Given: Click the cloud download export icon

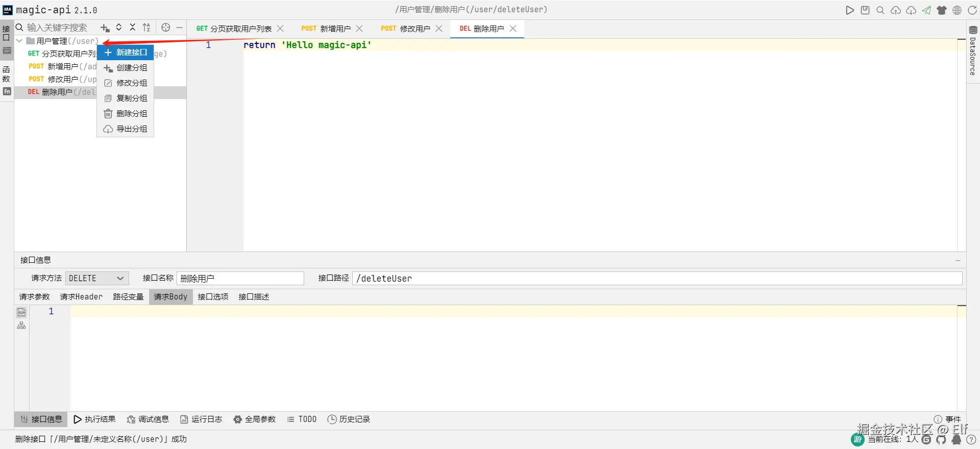Looking at the screenshot, I should (x=911, y=10).
